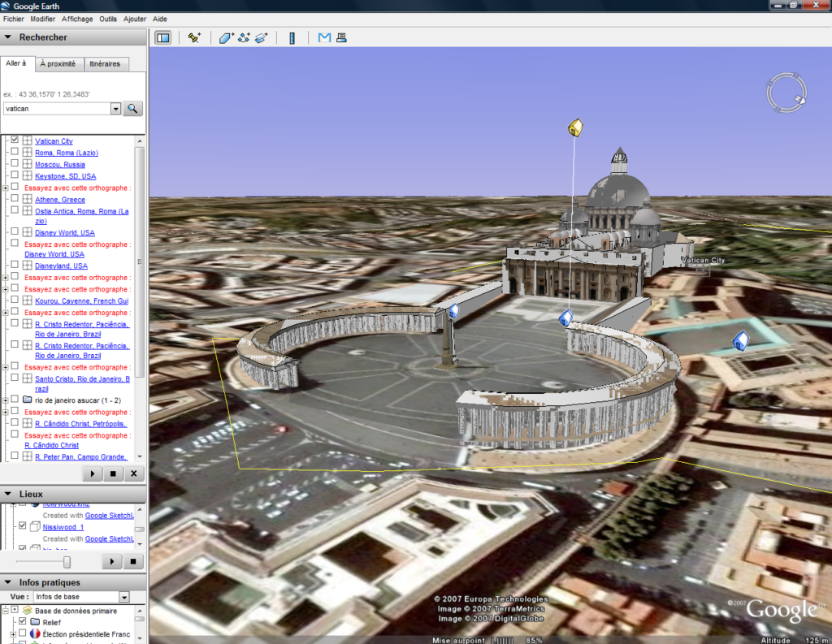
Task: Switch to the À proximité tab
Action: [x=58, y=64]
